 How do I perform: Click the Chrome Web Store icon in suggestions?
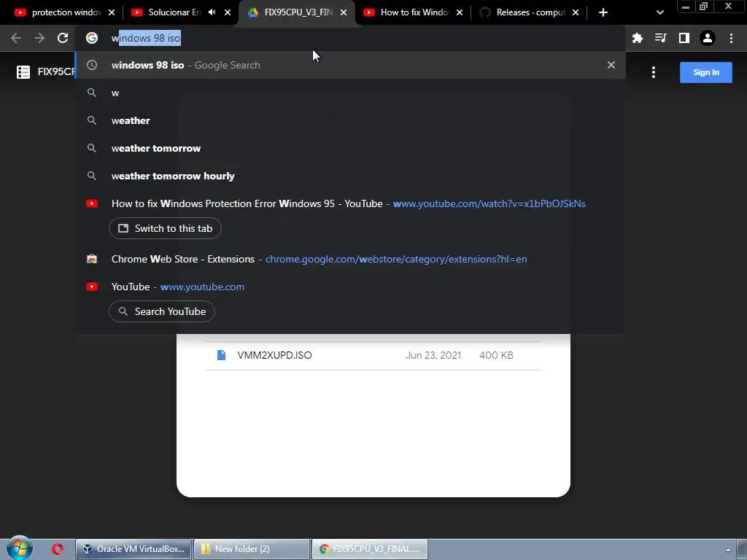pos(92,259)
